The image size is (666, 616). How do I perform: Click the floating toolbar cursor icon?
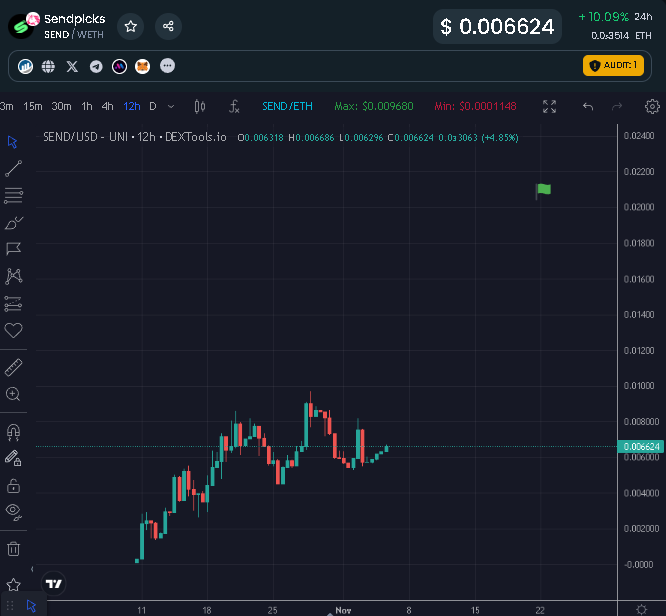point(31,605)
